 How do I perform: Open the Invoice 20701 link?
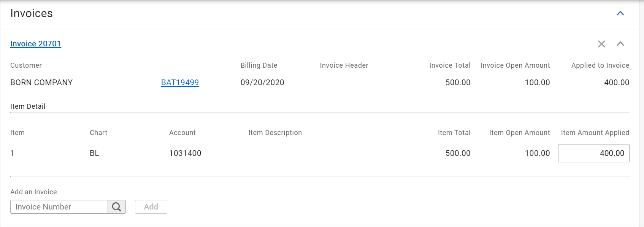tap(36, 44)
